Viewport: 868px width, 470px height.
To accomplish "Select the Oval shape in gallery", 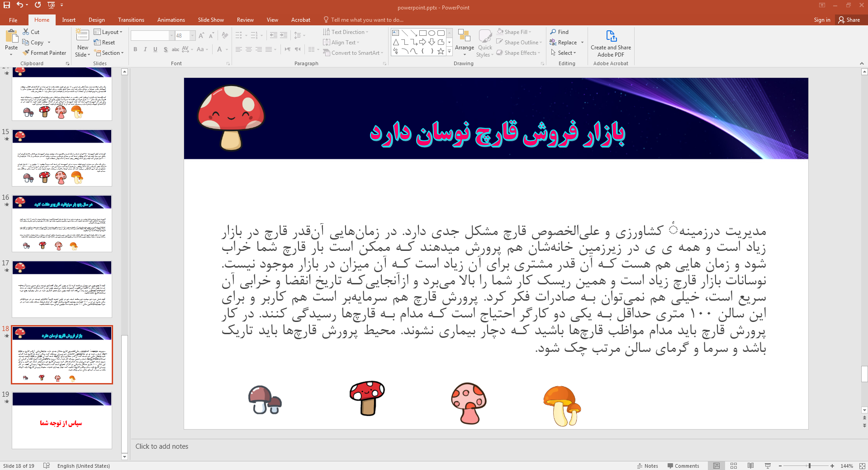I will [x=432, y=33].
